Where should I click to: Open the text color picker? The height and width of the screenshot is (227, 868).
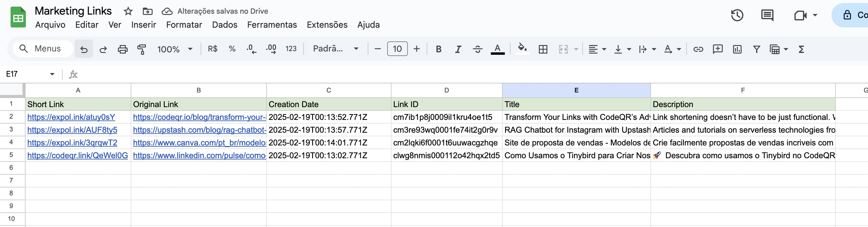[x=498, y=49]
